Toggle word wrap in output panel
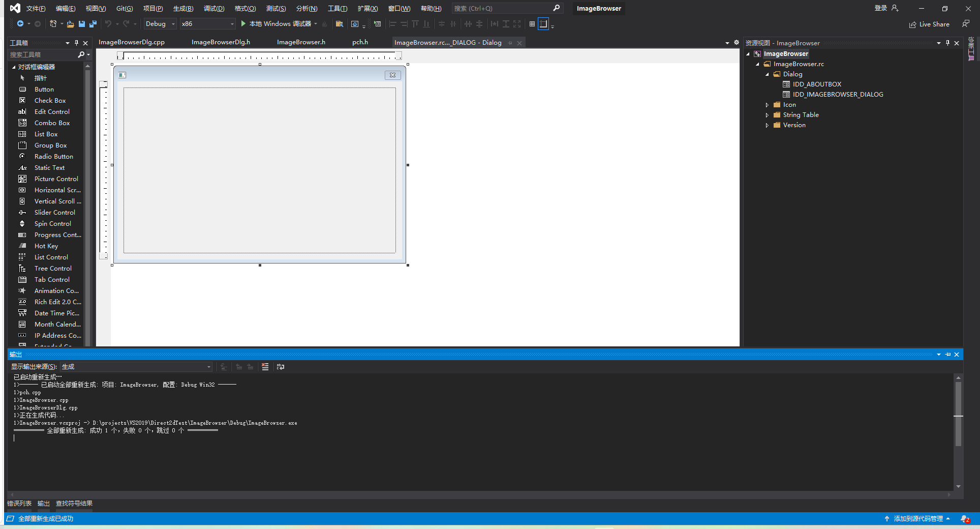Screen dimensions: 980x529 coord(281,367)
